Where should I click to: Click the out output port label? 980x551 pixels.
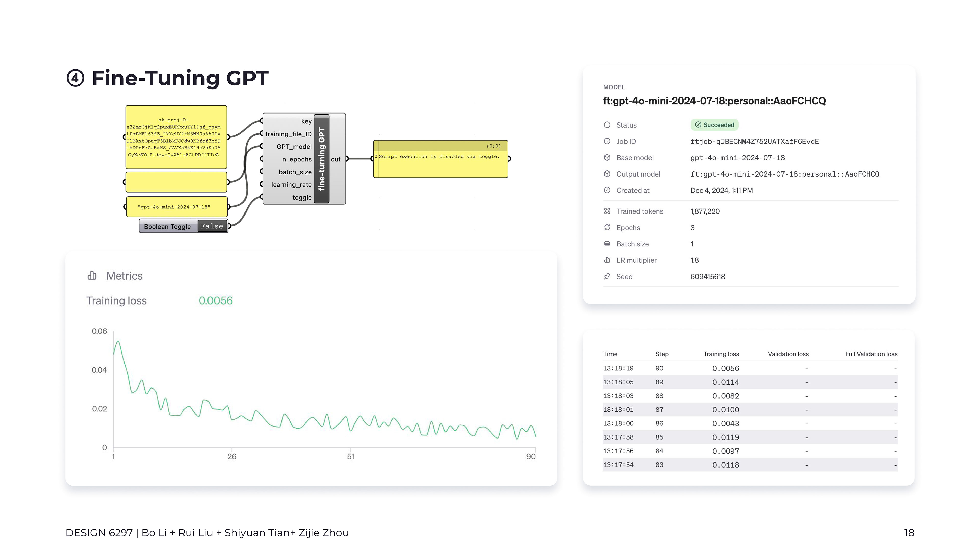pyautogui.click(x=336, y=159)
